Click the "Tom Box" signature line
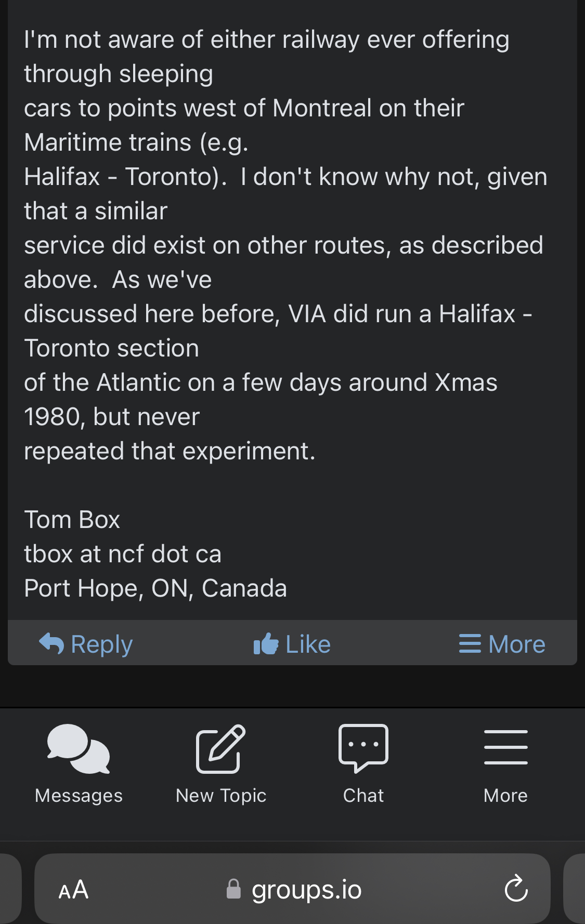 (72, 520)
